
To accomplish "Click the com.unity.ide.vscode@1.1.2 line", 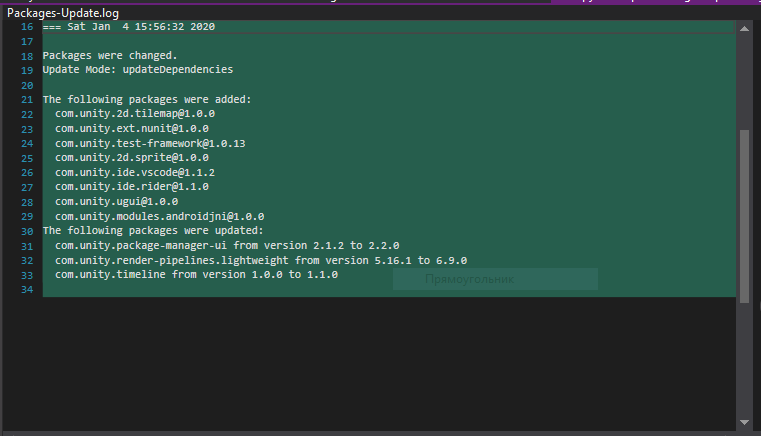I will pyautogui.click(x=135, y=173).
